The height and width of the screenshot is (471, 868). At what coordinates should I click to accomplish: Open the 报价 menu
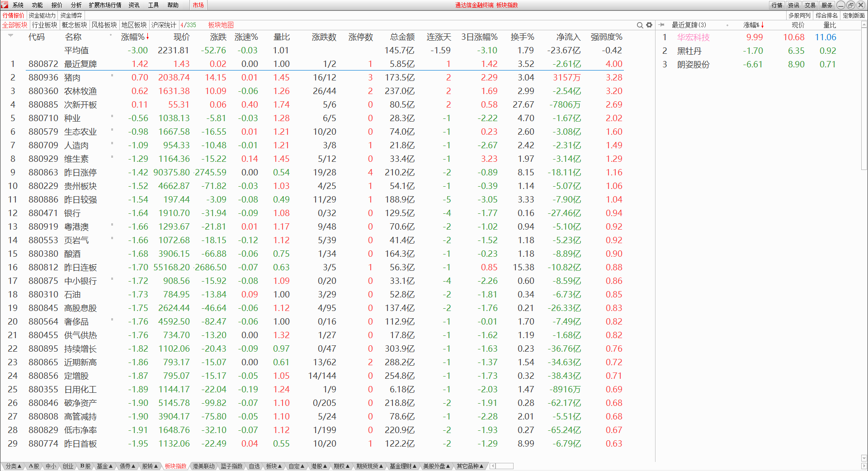tap(57, 5)
